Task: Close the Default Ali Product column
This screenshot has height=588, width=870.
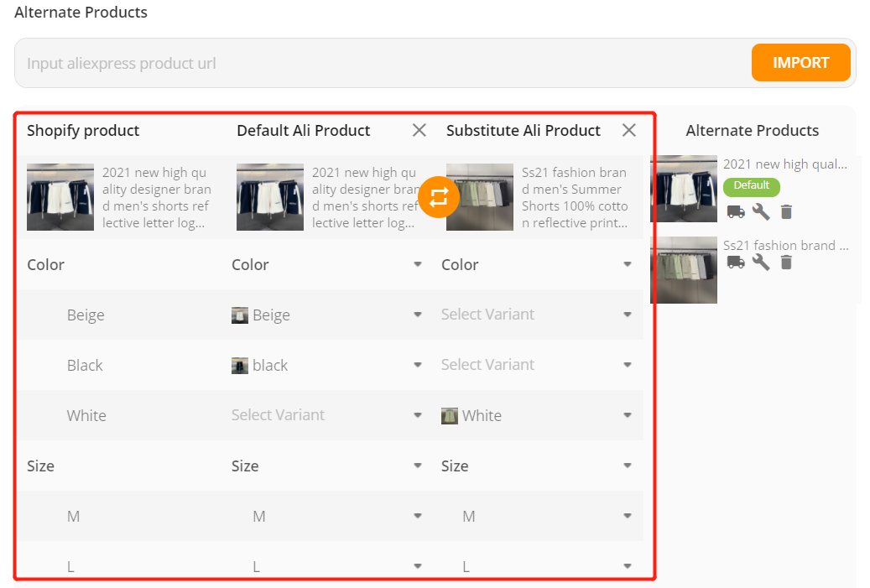Action: coord(419,130)
